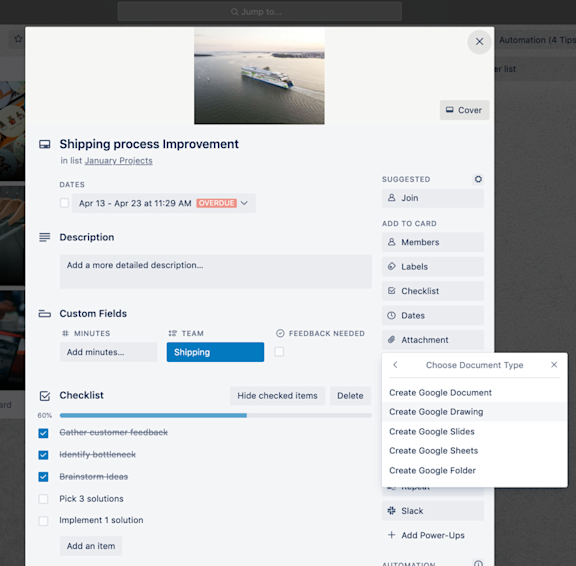Toggle the Feedback Needed checkbox
The height and width of the screenshot is (566, 576).
[x=279, y=352]
